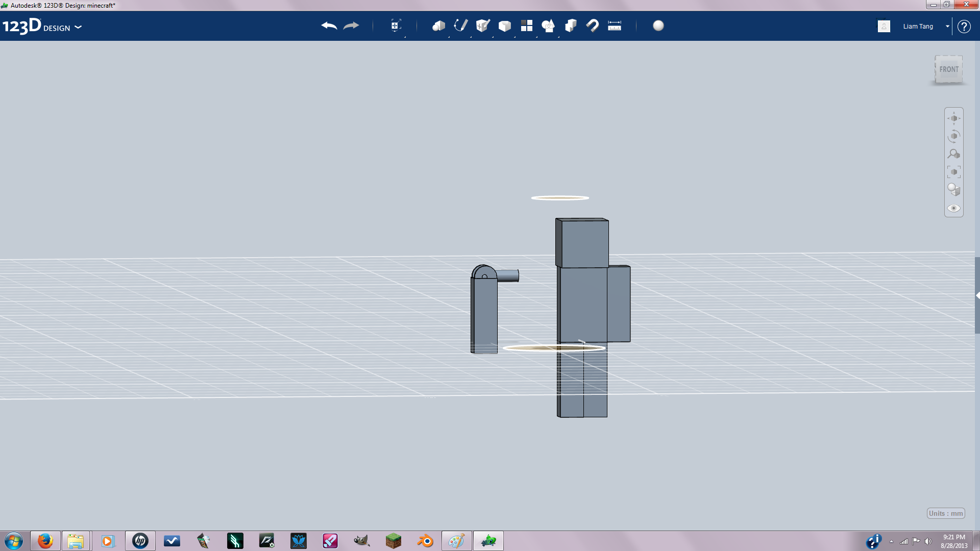The image size is (980, 551).
Task: Select the Zoom navigation tool
Action: coord(954,154)
